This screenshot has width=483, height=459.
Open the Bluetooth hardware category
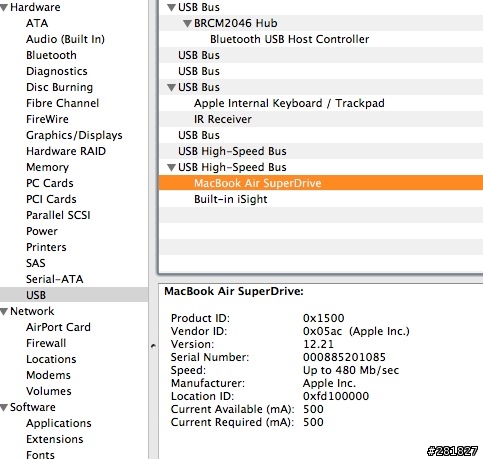pos(51,55)
